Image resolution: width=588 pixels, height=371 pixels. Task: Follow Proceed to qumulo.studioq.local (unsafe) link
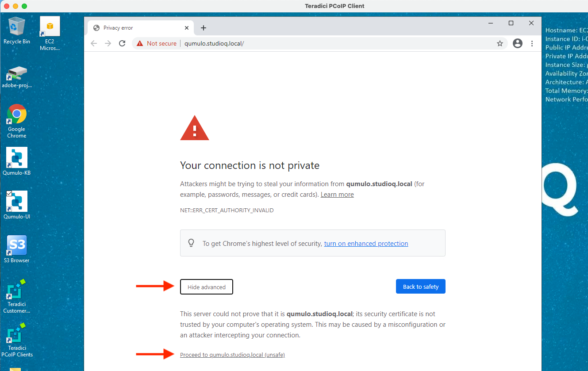[x=232, y=355]
